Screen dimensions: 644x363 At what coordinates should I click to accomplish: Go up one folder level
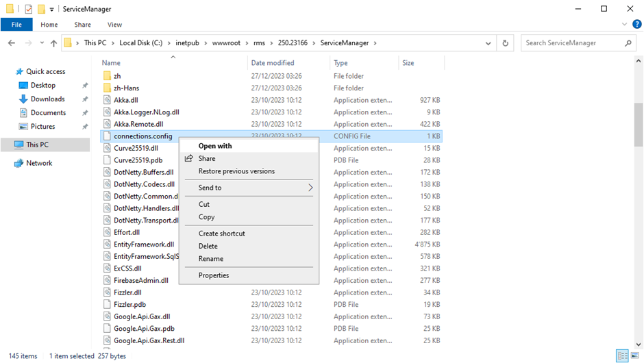tap(53, 42)
